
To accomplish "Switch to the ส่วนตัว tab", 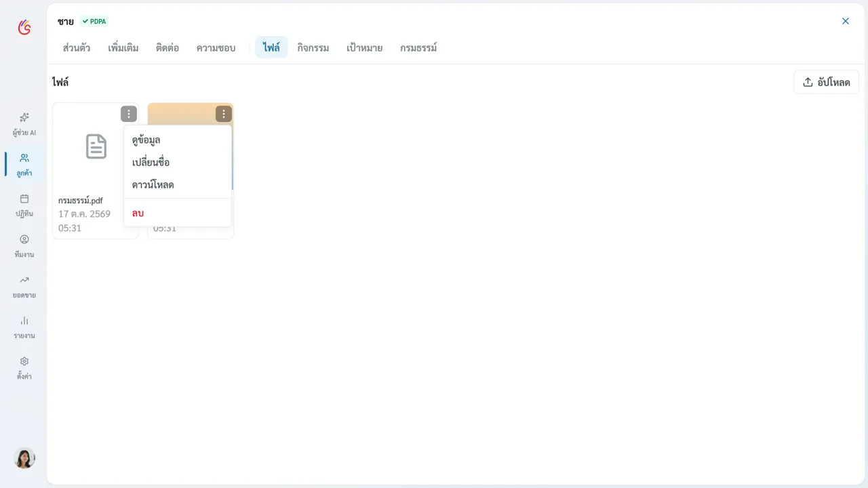I will click(x=77, y=47).
